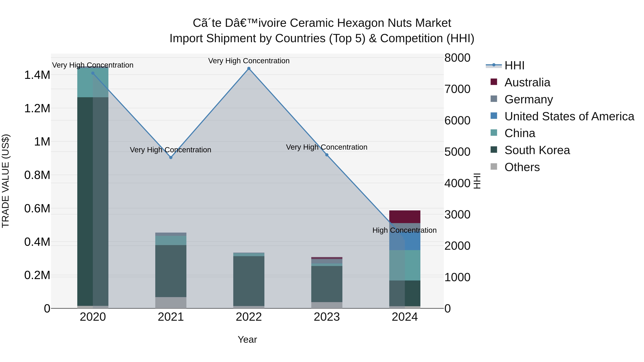Screen dimensions: 644x362
Task: Click the 2024 South Korea bar segment
Action: pyautogui.click(x=405, y=293)
